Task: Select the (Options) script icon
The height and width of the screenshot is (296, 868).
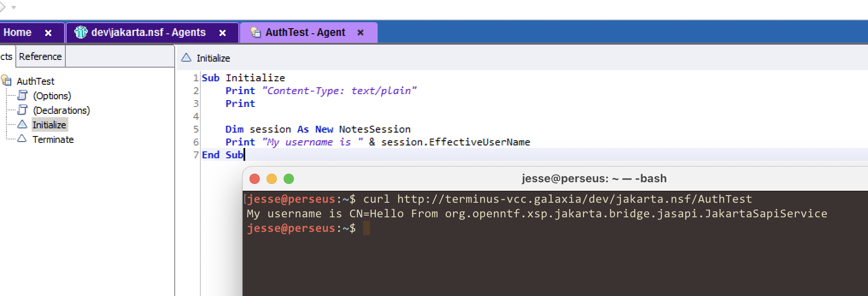Action: point(23,95)
